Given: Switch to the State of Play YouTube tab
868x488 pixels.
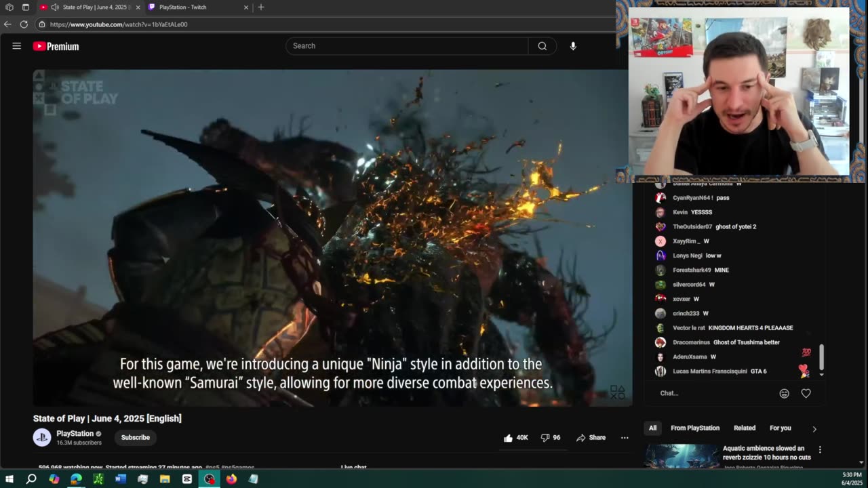Looking at the screenshot, I should [x=90, y=7].
